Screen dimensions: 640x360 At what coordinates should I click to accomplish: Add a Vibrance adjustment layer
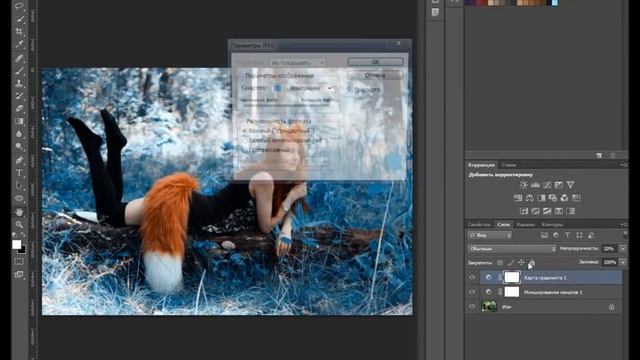[x=571, y=185]
